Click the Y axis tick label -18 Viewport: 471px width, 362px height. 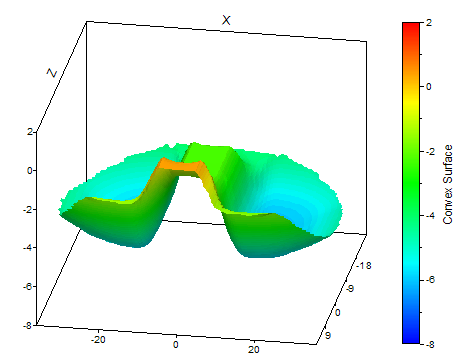click(363, 266)
